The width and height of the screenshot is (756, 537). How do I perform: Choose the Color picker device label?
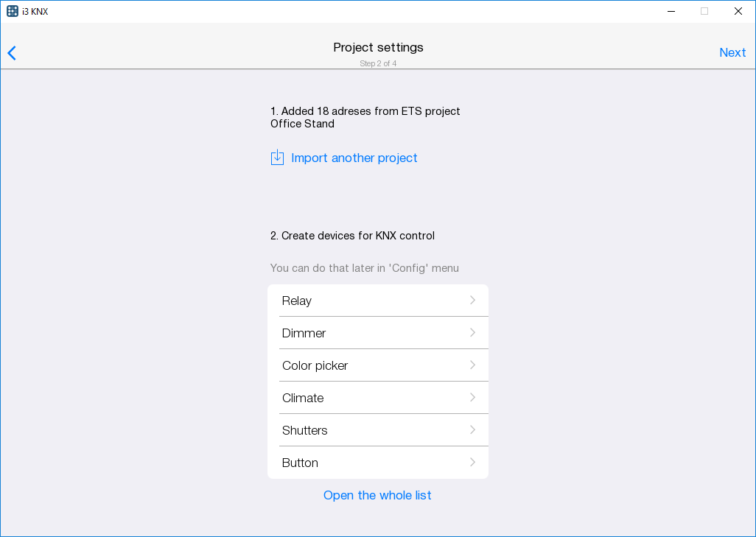pos(315,365)
